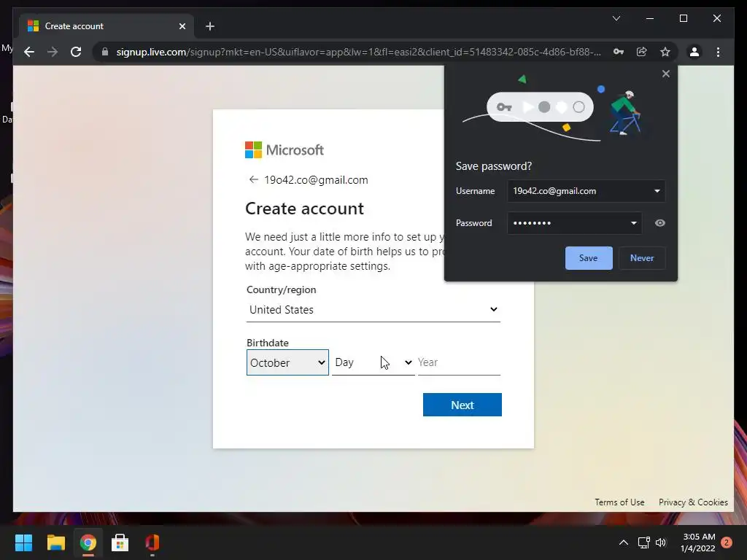Open birthdate Day dropdown
Screen dimensions: 747x560
coord(373,362)
